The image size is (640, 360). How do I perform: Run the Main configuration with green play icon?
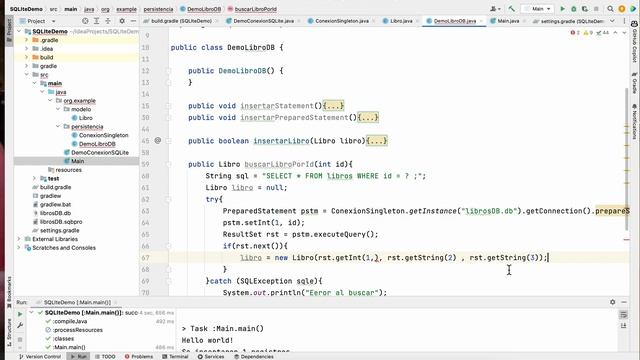click(562, 9)
